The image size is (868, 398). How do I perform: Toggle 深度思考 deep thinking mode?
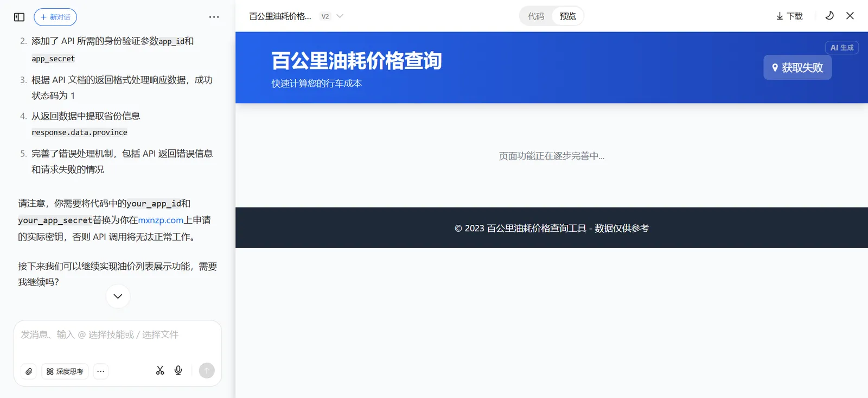[65, 371]
